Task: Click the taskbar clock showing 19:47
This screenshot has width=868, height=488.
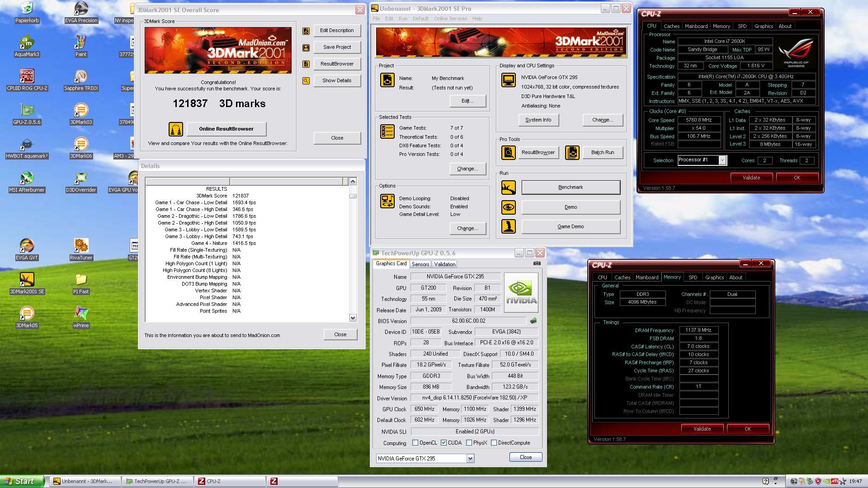Action: click(855, 482)
